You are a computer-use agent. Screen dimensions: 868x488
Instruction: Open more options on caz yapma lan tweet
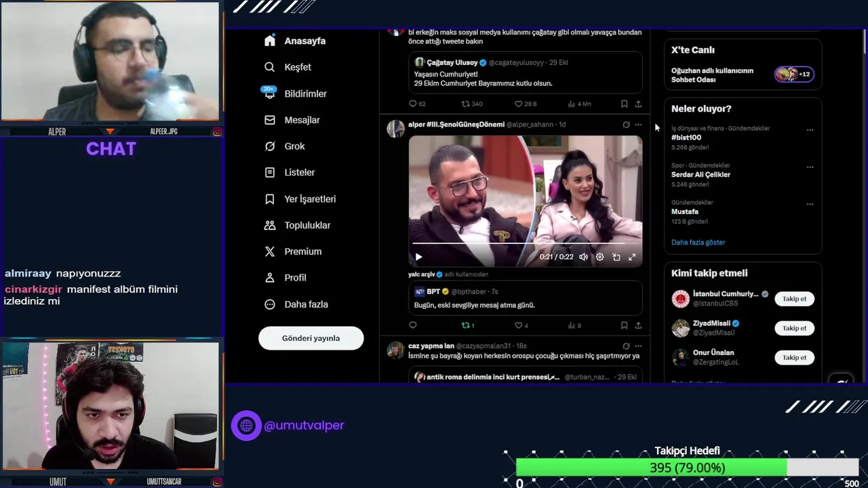[638, 346]
